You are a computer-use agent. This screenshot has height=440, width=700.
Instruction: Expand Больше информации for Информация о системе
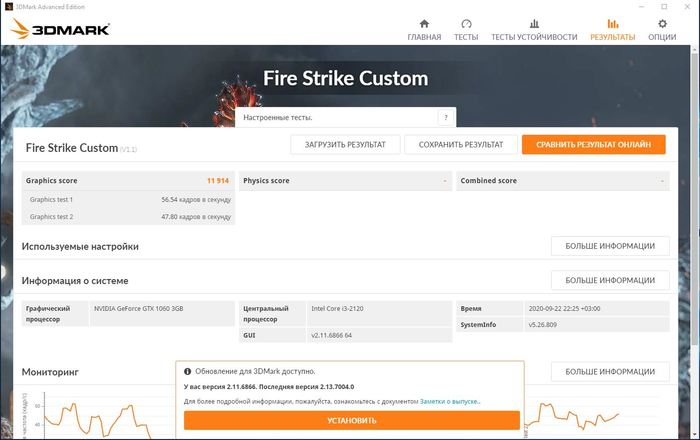click(x=610, y=281)
